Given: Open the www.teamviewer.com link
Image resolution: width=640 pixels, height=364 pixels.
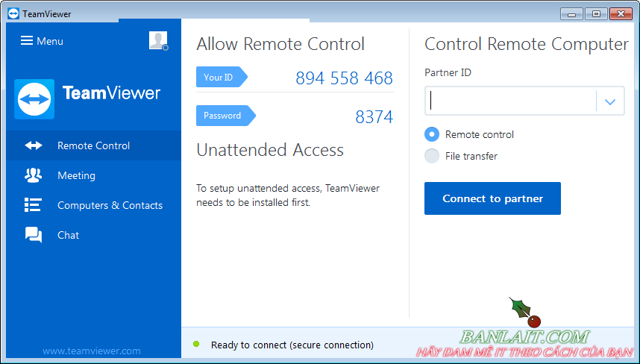Looking at the screenshot, I should pyautogui.click(x=91, y=351).
